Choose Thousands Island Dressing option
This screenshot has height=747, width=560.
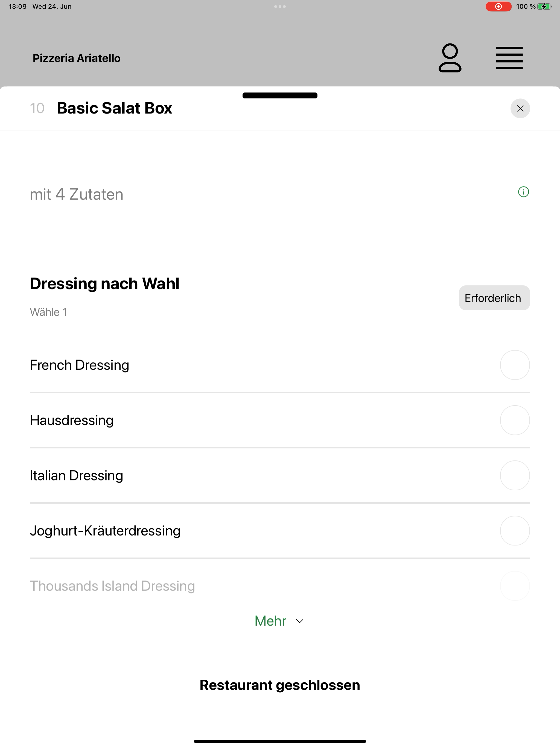[x=280, y=586]
